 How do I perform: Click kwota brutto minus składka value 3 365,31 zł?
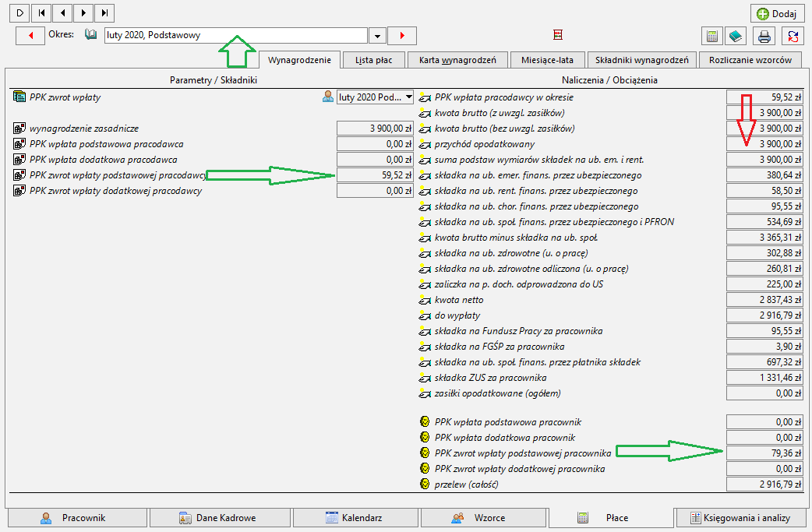click(764, 238)
